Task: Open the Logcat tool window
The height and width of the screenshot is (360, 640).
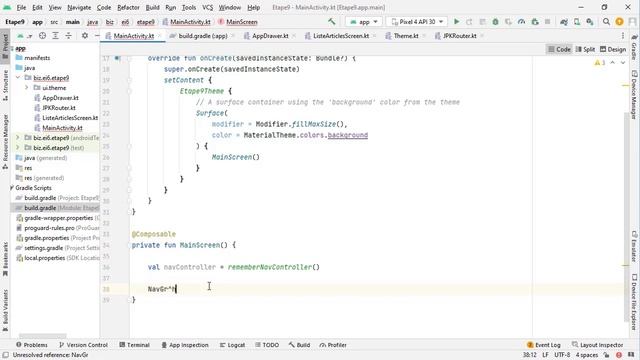Action: (x=232, y=345)
